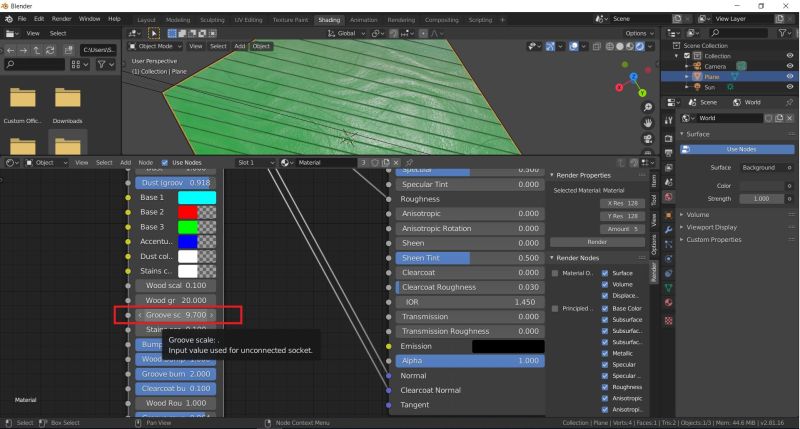This screenshot has height=429, width=800.
Task: Pin the properties editor context
Action: tap(789, 102)
